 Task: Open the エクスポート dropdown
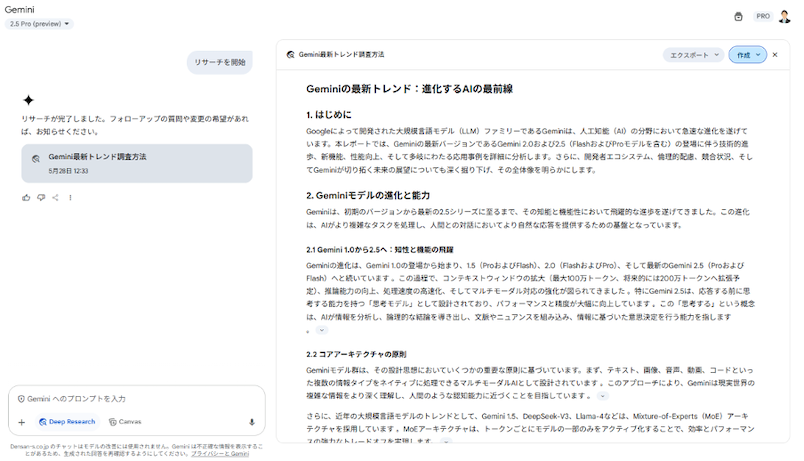[693, 55]
